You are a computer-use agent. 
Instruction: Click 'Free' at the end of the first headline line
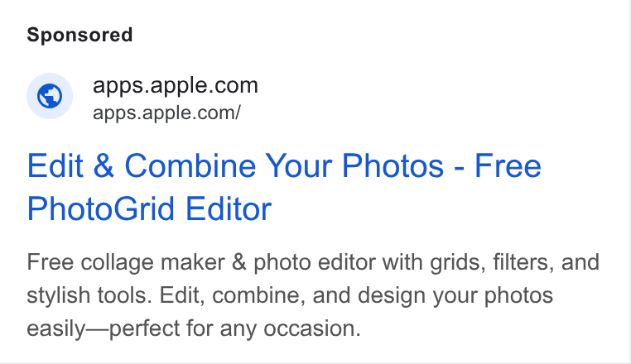[508, 165]
